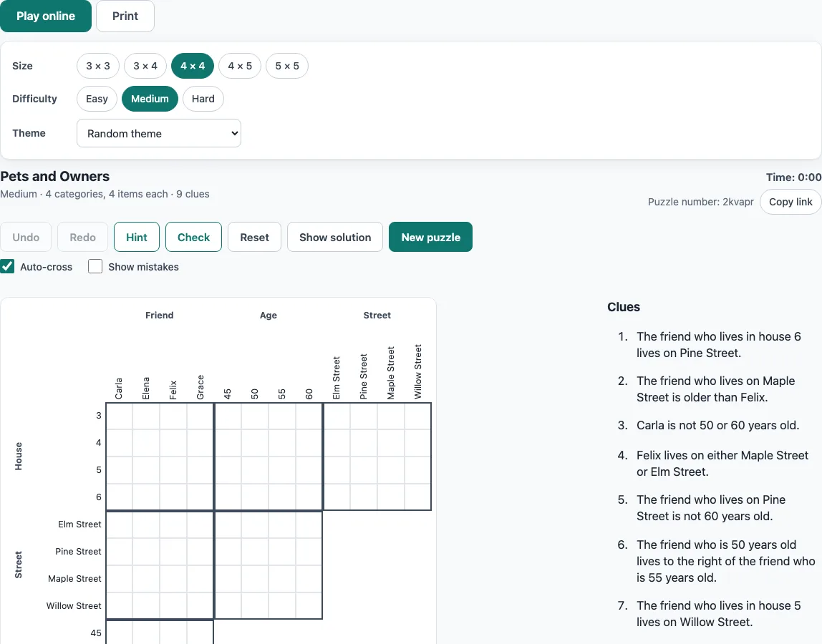Click clue 2 about Maple Street and Felix
822x644 pixels.
(x=715, y=389)
